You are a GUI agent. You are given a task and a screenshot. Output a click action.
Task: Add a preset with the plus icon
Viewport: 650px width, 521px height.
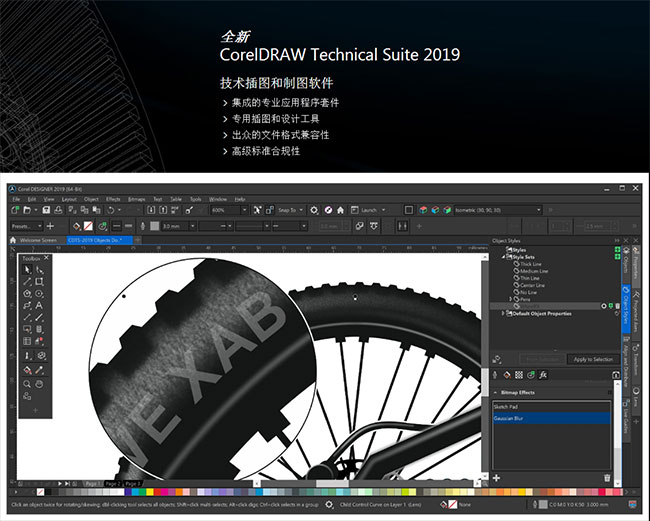pos(50,226)
